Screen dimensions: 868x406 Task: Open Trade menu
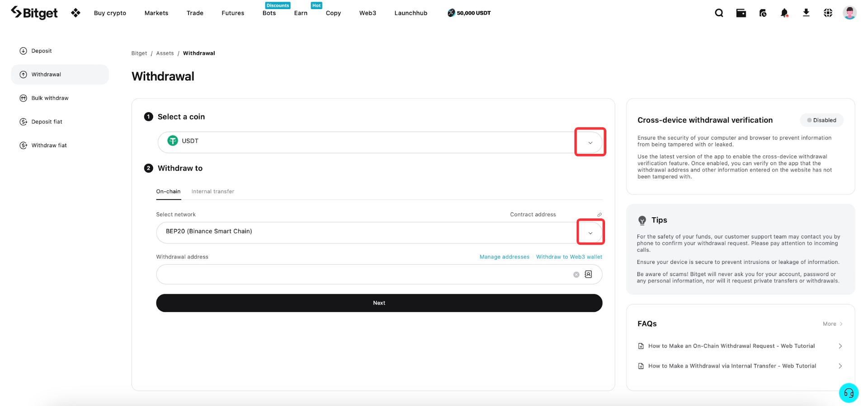click(195, 13)
